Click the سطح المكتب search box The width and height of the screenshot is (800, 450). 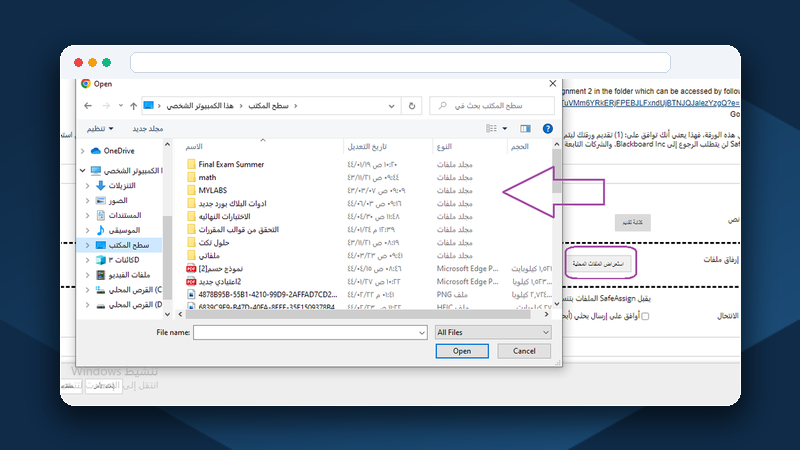[x=492, y=106]
